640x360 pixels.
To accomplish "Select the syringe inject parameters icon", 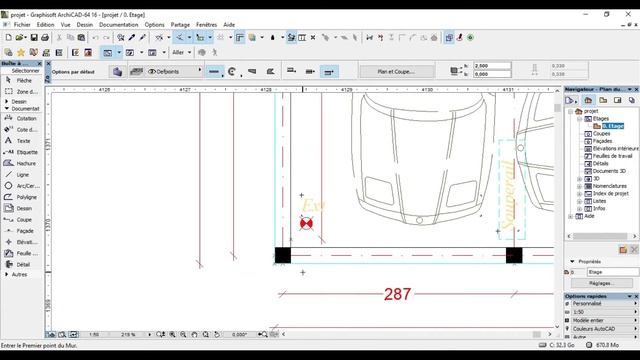I will pyautogui.click(x=142, y=38).
